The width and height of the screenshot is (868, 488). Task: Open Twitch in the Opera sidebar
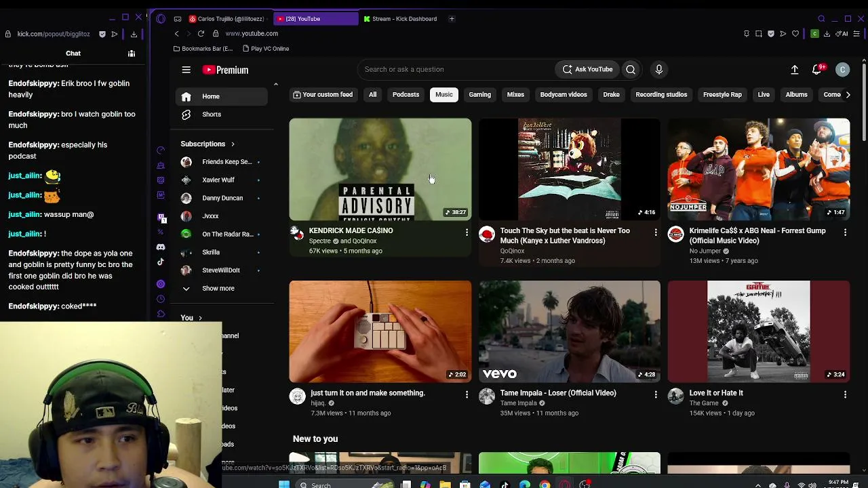[x=161, y=218]
